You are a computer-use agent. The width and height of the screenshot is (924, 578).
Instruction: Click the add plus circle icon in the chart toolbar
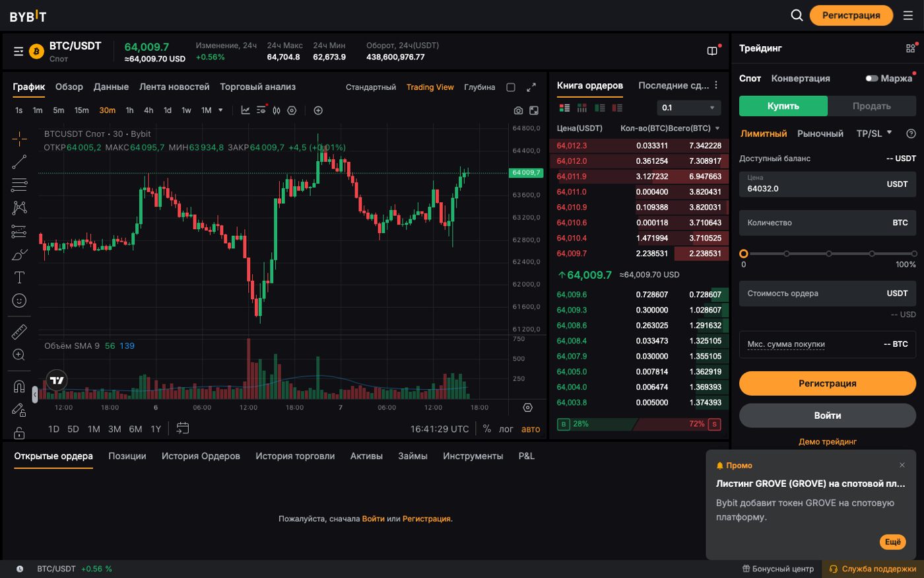tap(318, 110)
